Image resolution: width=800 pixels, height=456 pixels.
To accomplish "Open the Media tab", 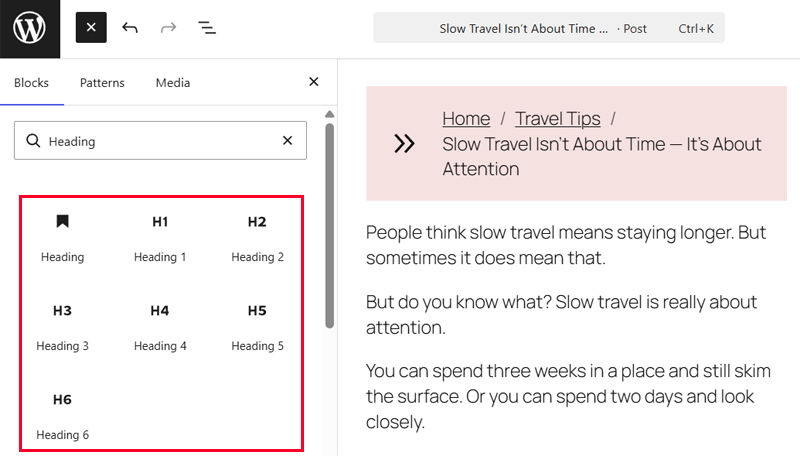I will pos(173,83).
